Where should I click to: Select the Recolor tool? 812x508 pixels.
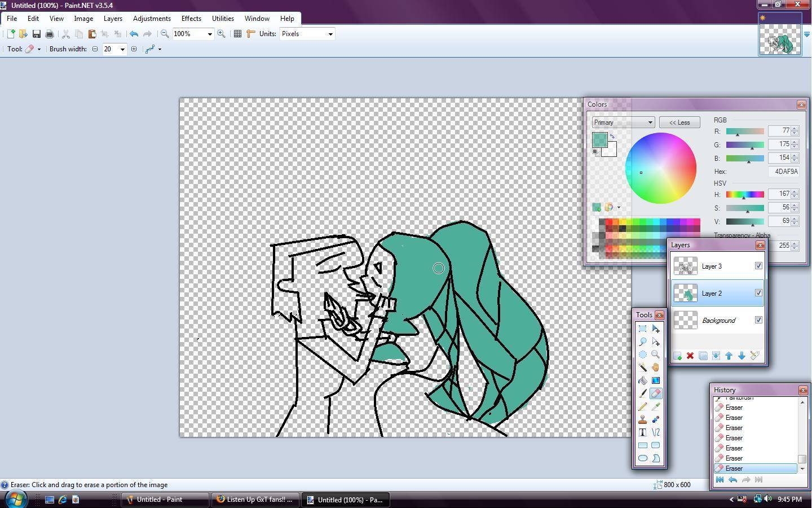coord(656,419)
